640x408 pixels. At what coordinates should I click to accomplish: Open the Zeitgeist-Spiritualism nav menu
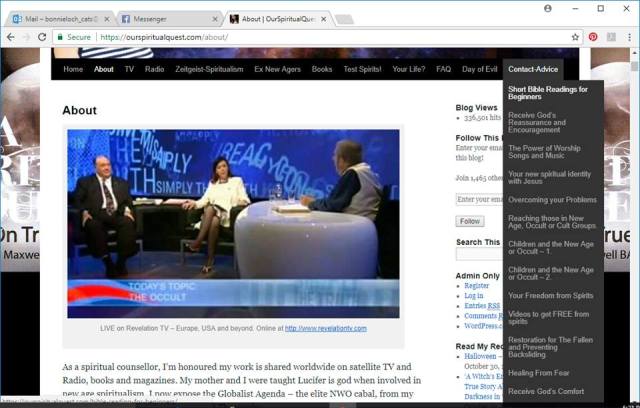209,70
